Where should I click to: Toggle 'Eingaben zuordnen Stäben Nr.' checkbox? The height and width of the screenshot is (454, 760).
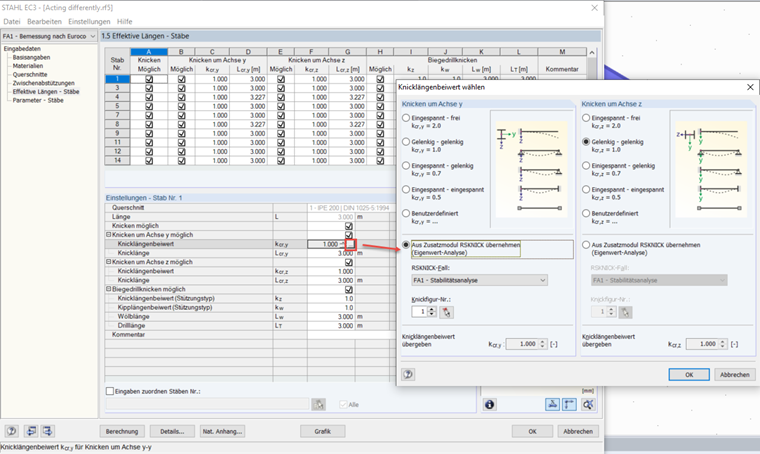[110, 391]
